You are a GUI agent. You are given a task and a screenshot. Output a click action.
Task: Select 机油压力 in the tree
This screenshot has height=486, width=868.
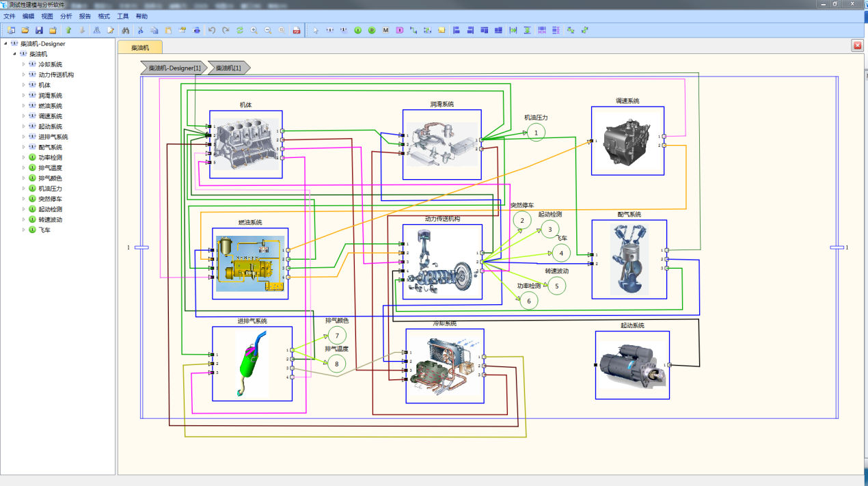pyautogui.click(x=51, y=189)
